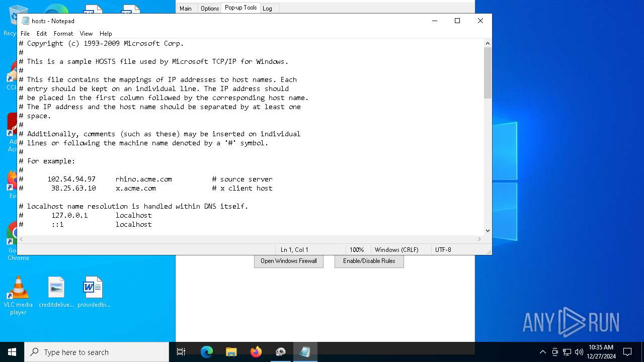
Task: Close the Notepad window
Action: [x=480, y=21]
